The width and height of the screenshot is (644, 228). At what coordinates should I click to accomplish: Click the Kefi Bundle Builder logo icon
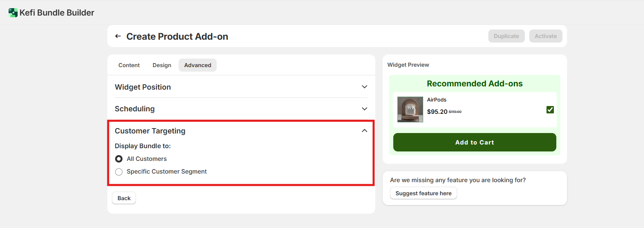click(13, 13)
